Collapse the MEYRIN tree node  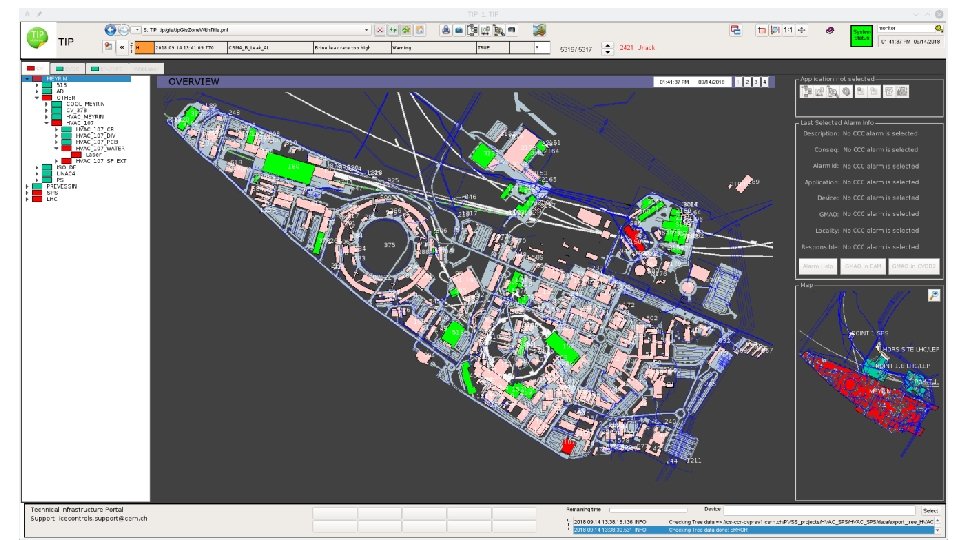point(27,78)
